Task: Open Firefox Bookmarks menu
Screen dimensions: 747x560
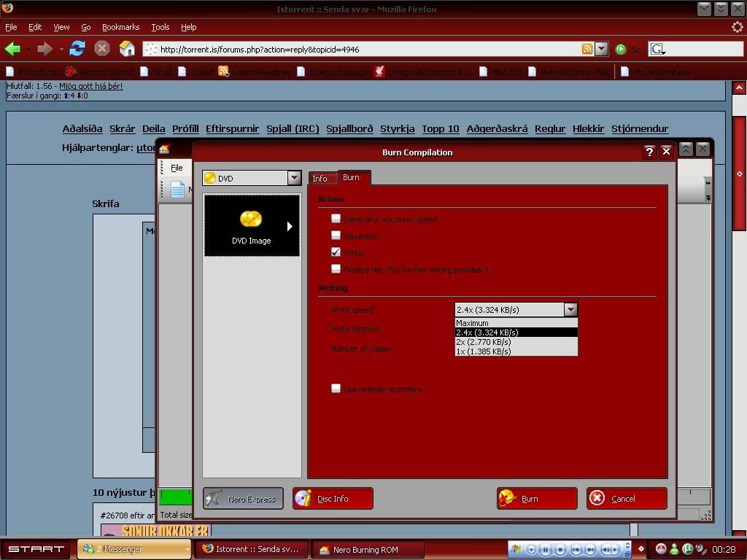Action: click(120, 27)
